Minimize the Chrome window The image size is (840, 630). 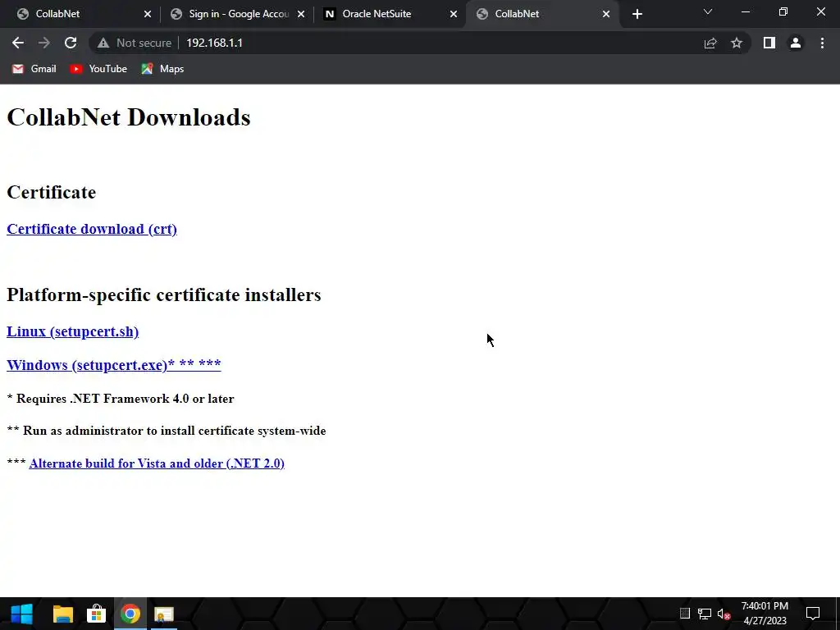[x=745, y=11]
